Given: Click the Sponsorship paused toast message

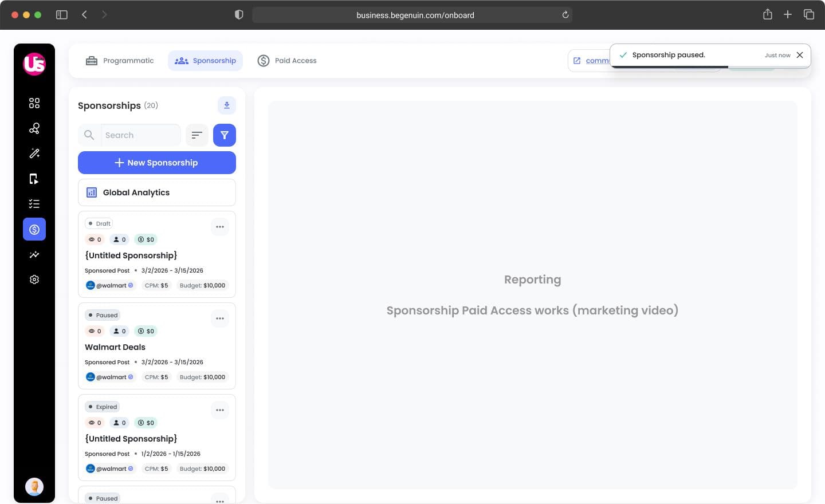Looking at the screenshot, I should point(669,55).
